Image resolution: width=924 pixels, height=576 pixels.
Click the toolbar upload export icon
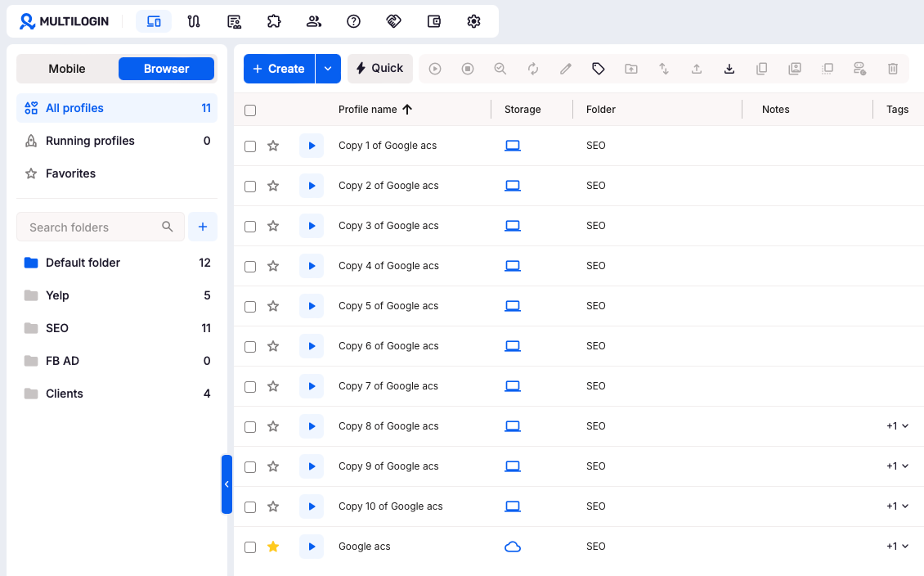697,69
